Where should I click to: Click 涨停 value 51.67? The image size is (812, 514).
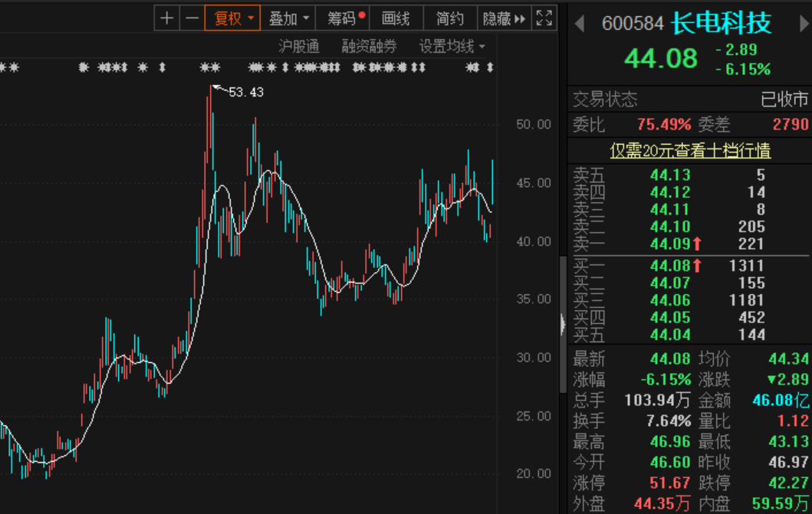tap(670, 483)
